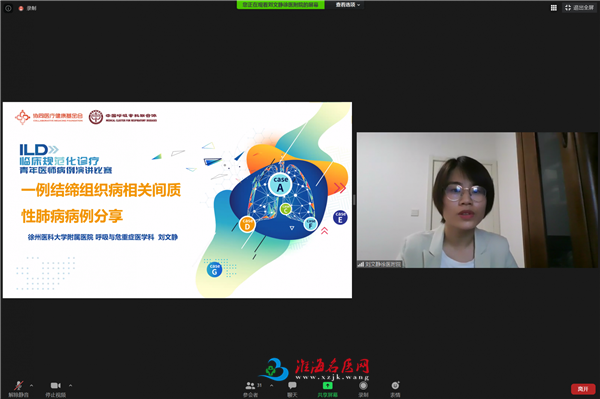
Task: Open the Chat panel
Action: 292,389
